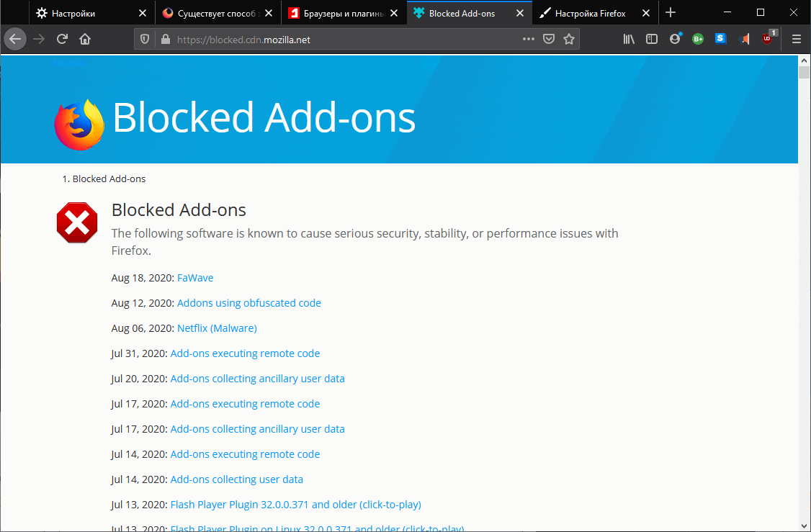This screenshot has height=532, width=811.
Task: Switch to the Настройка Firefox tab
Action: click(590, 13)
